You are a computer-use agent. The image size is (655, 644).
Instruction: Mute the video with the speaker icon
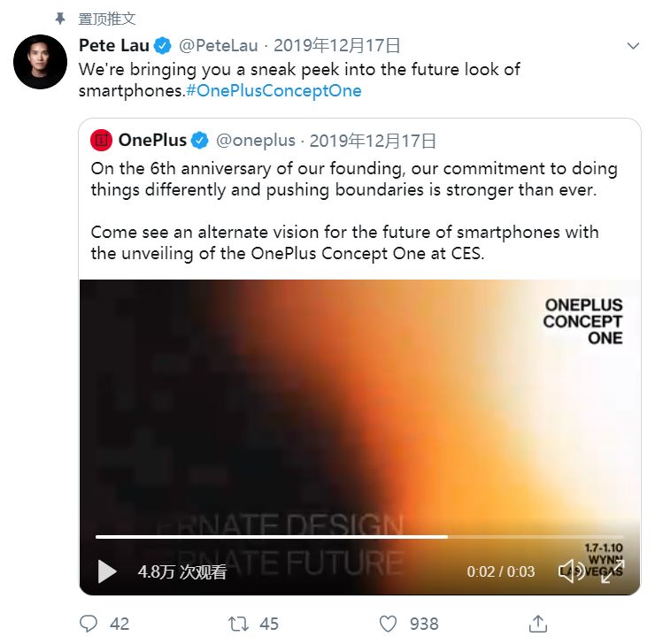click(x=570, y=571)
